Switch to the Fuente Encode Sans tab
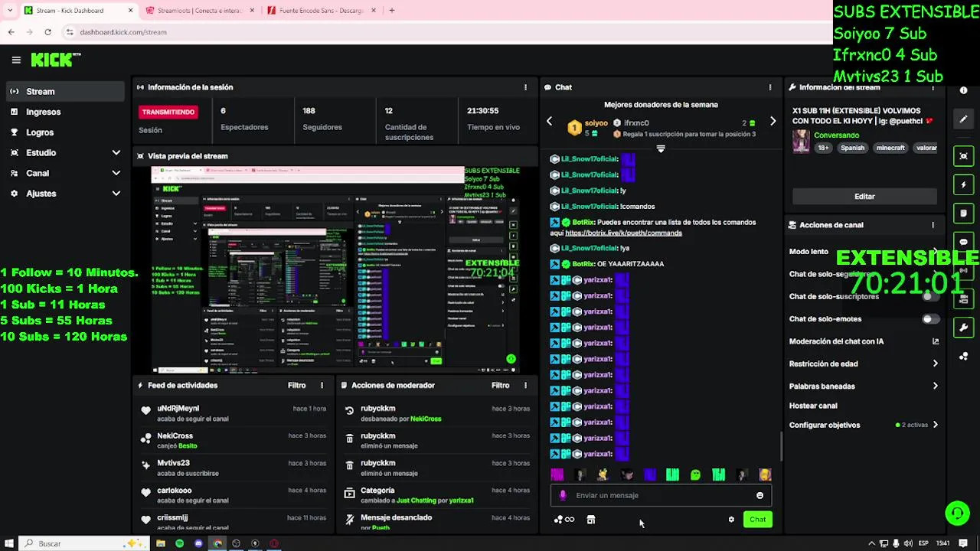 click(321, 11)
